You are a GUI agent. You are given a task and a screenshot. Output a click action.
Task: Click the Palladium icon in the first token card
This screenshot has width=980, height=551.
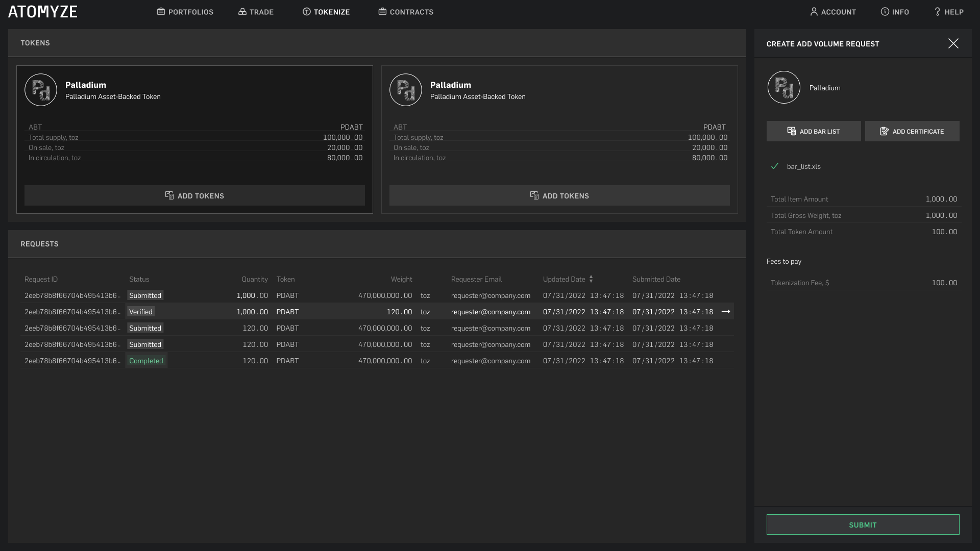pyautogui.click(x=41, y=90)
